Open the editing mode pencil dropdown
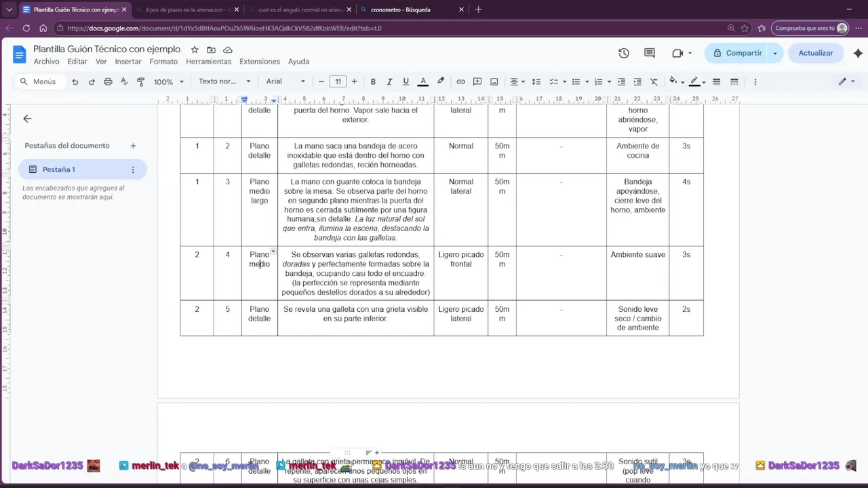Image resolution: width=868 pixels, height=488 pixels. [847, 81]
